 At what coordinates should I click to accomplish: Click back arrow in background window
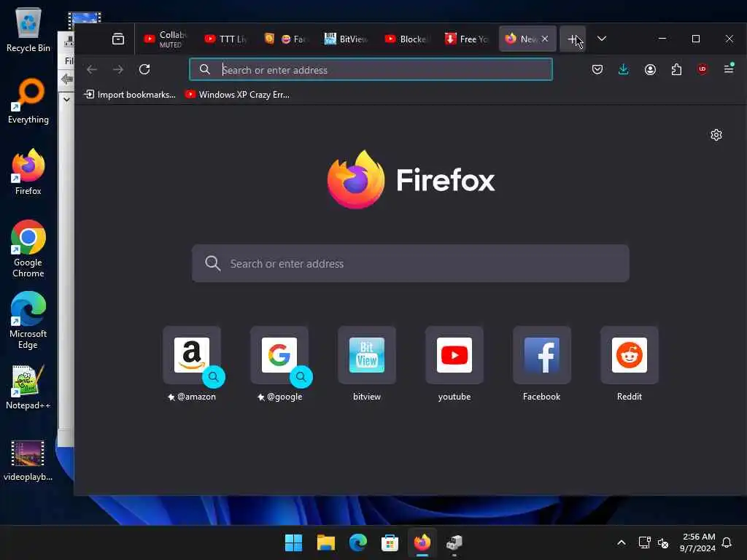(x=67, y=79)
